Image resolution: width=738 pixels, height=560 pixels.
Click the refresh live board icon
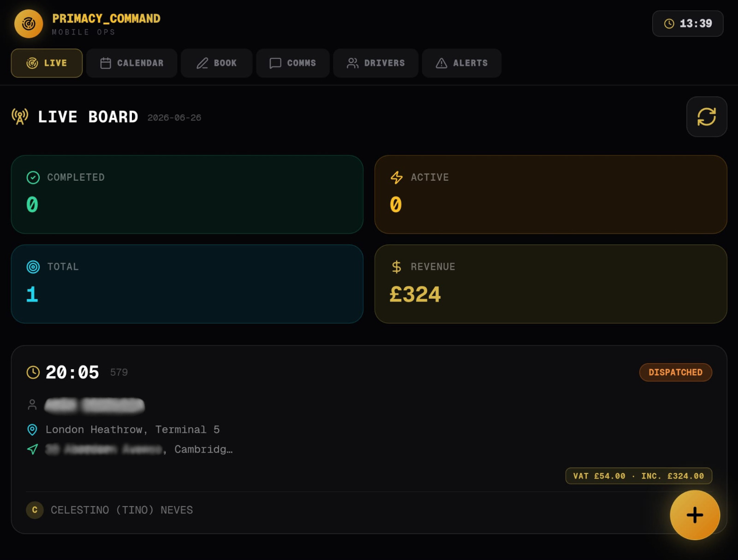(706, 117)
